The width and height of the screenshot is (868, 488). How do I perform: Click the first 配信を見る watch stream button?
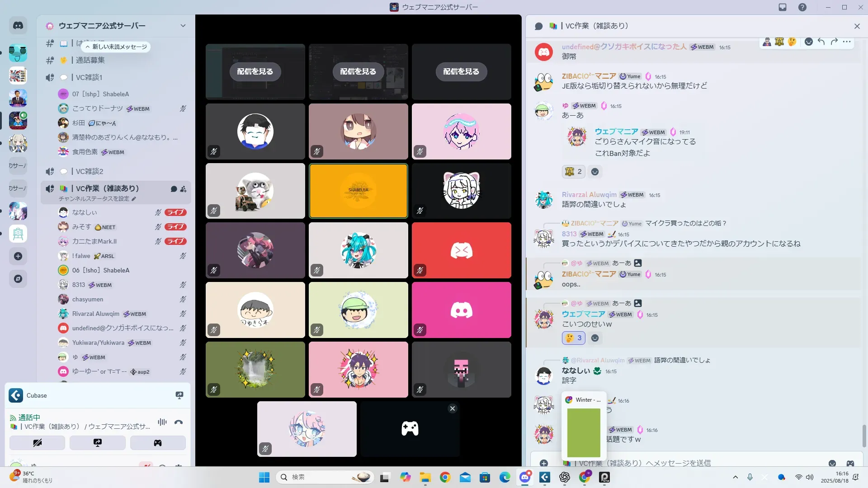[x=255, y=71]
